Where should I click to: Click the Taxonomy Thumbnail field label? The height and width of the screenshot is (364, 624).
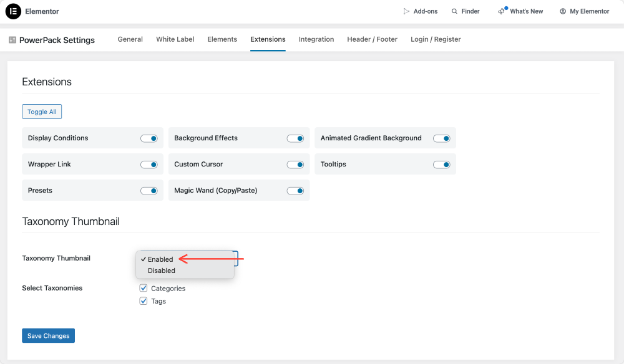click(x=56, y=258)
